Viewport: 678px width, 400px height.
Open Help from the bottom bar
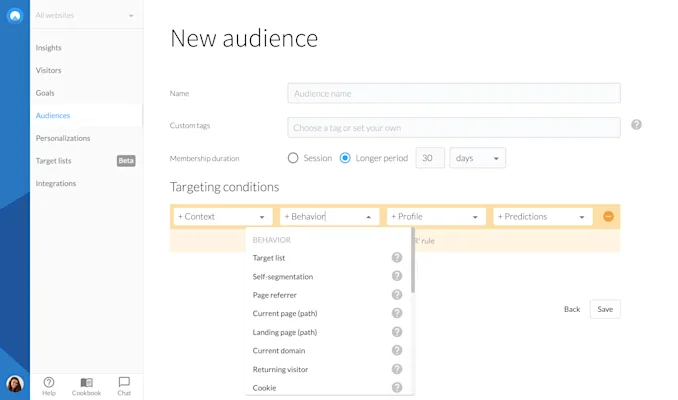49,386
